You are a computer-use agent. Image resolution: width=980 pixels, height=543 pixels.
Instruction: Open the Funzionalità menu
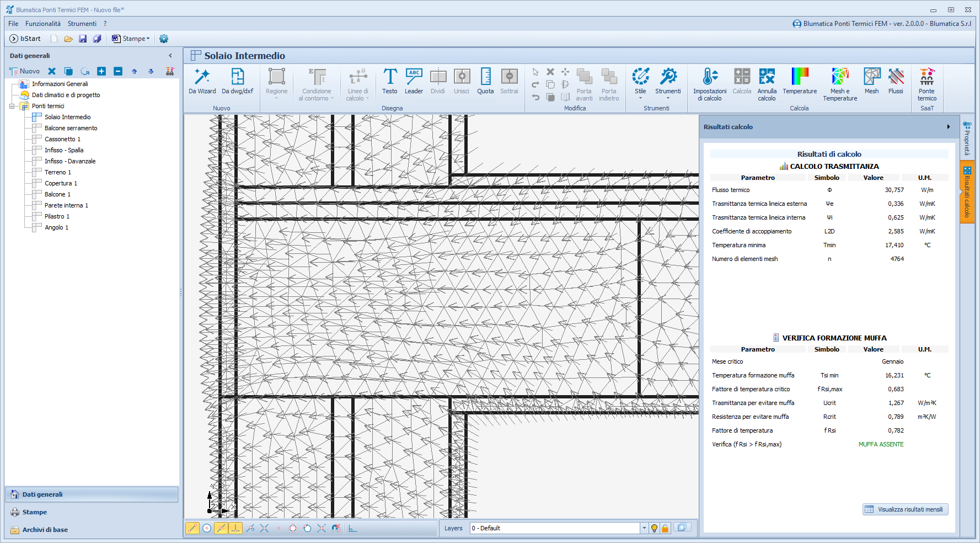pyautogui.click(x=42, y=24)
